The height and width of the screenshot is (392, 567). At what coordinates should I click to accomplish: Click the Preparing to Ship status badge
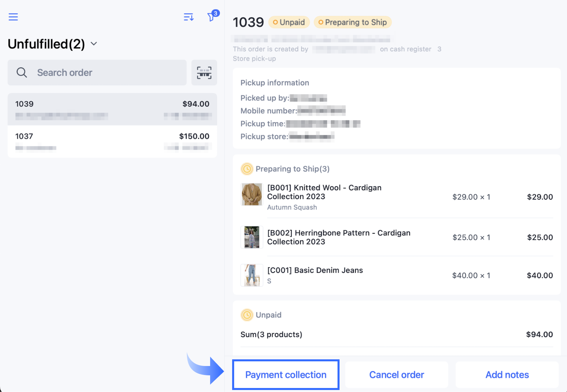coord(353,22)
